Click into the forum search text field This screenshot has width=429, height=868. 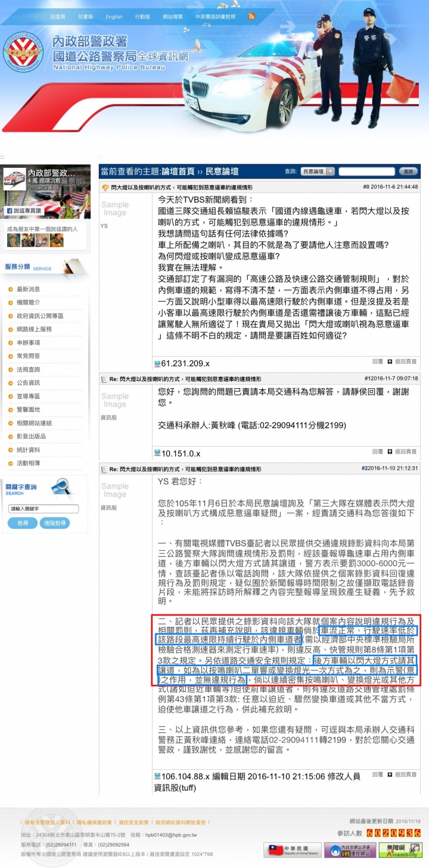click(367, 171)
